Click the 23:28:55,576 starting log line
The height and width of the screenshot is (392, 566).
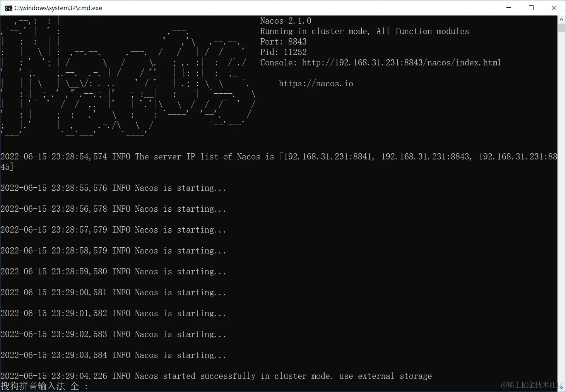pyautogui.click(x=113, y=188)
